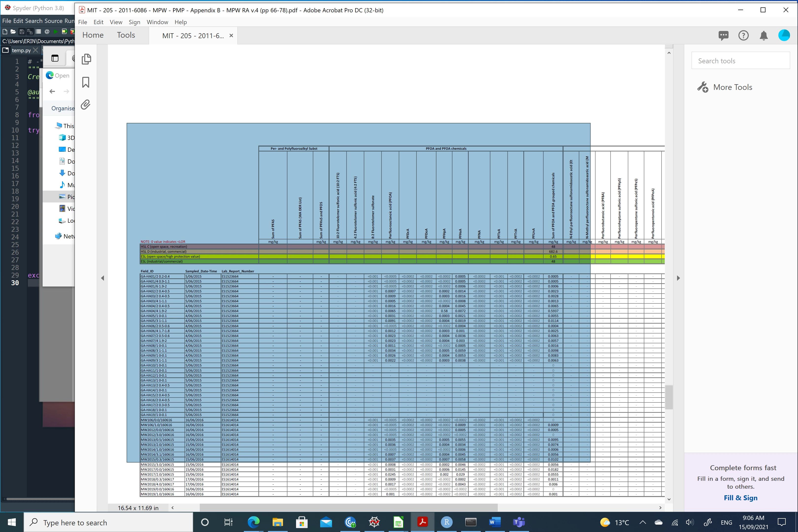Open the page thumbnails panel icon
Viewport: 798px width, 532px height.
pyautogui.click(x=86, y=59)
